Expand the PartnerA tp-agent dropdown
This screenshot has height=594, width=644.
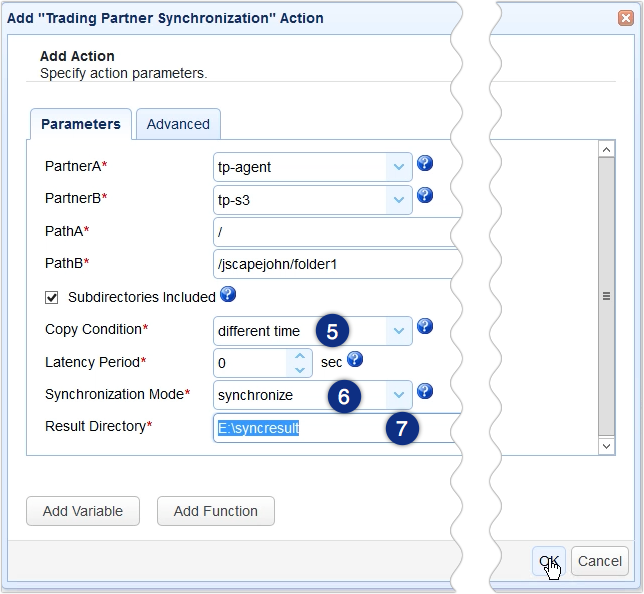pyautogui.click(x=399, y=167)
